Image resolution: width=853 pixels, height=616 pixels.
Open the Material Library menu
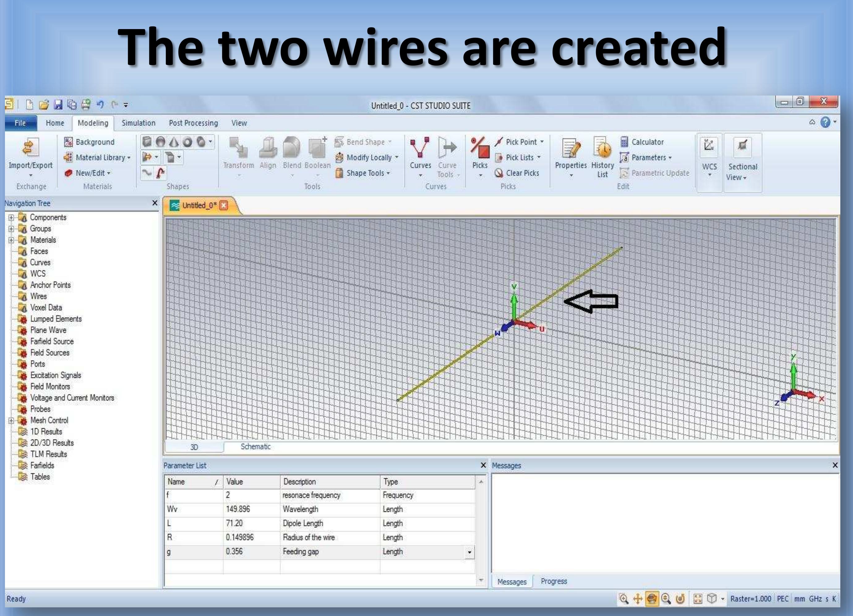click(x=100, y=158)
